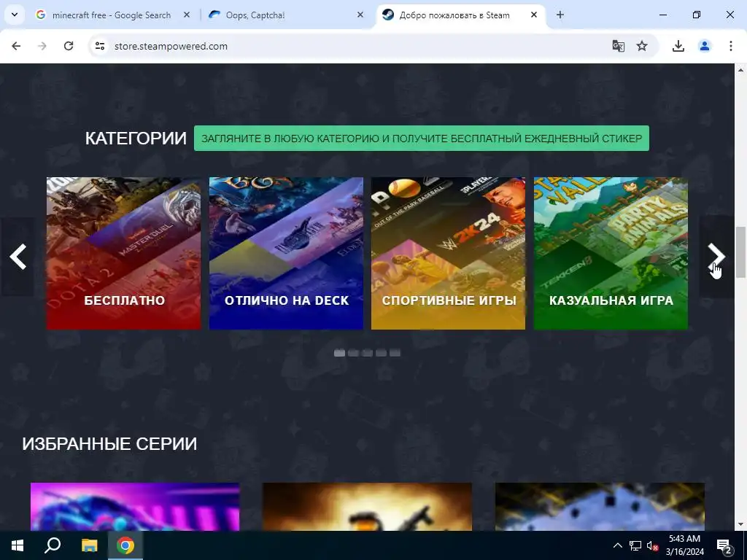
Task: View site information icon in address bar
Action: (100, 46)
